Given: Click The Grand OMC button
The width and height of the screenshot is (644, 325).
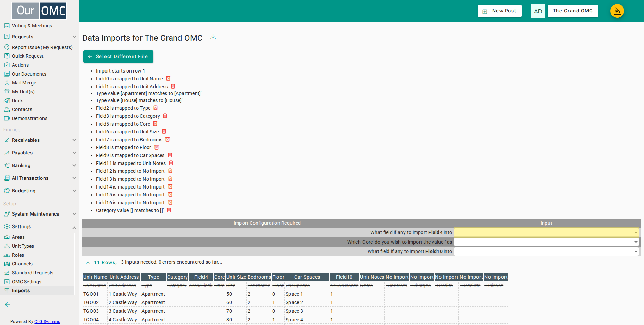Looking at the screenshot, I should point(573,11).
